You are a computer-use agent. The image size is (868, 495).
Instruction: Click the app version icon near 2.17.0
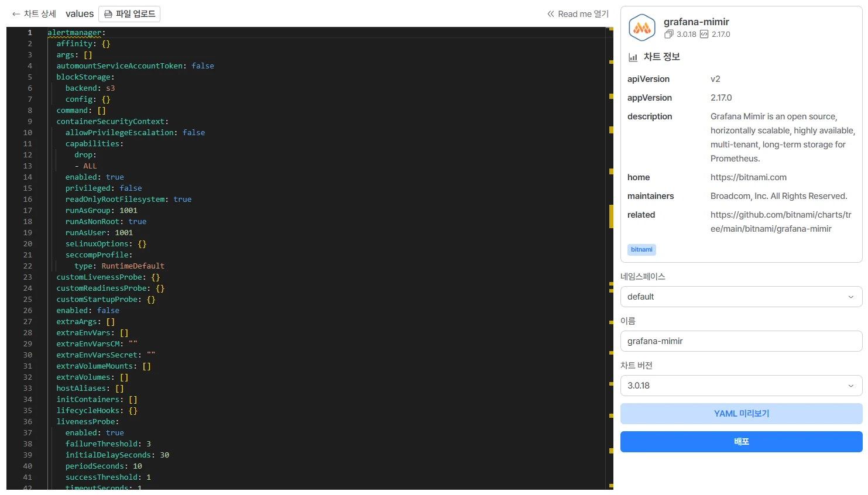click(x=704, y=35)
